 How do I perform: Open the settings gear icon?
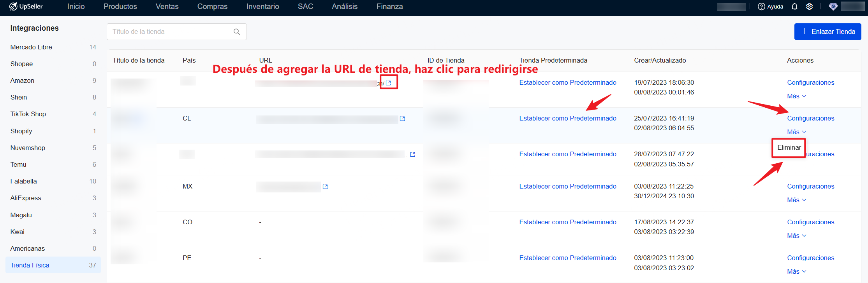pos(809,7)
